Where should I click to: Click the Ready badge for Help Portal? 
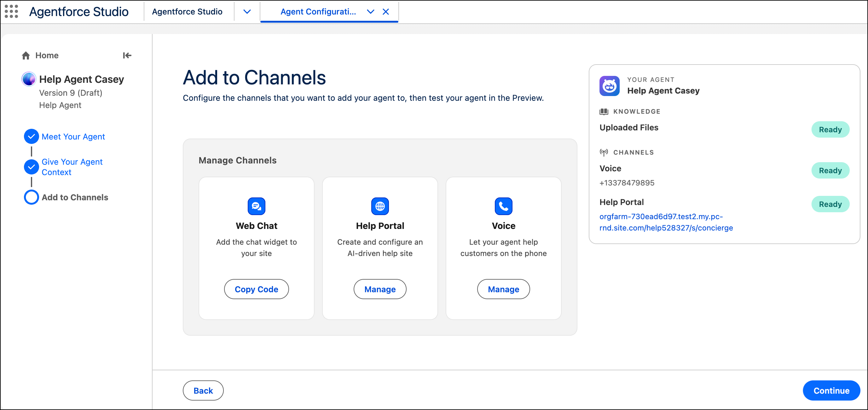tap(830, 204)
